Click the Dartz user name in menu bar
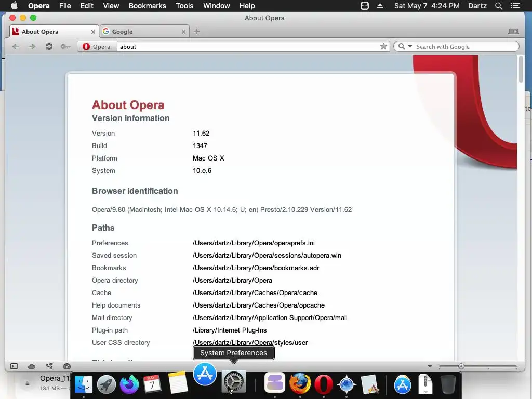532x399 pixels. point(477,6)
